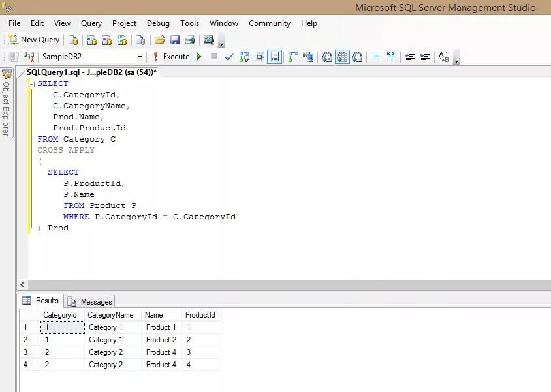The image size is (551, 392).
Task: Print the query using the printer icon
Action: pyautogui.click(x=190, y=40)
